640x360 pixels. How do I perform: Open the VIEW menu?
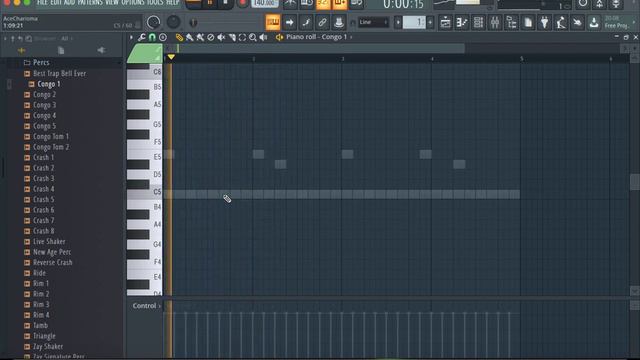[112, 3]
